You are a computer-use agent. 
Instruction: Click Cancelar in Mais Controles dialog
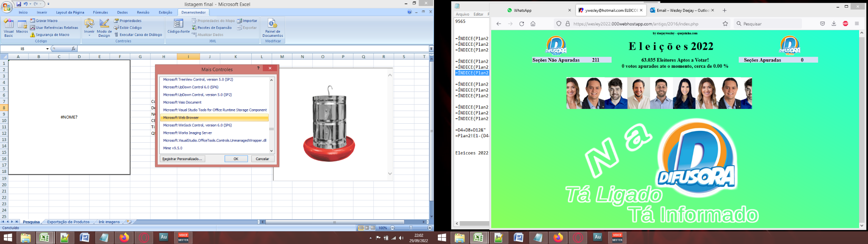point(262,159)
